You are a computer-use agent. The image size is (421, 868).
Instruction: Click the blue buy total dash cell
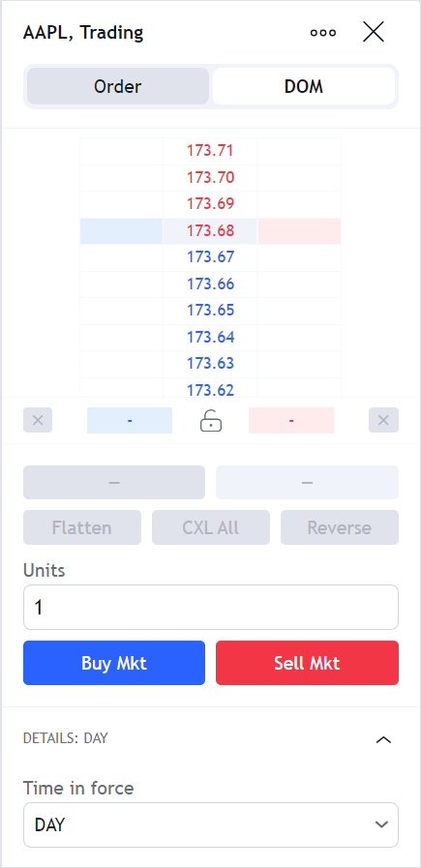click(130, 421)
